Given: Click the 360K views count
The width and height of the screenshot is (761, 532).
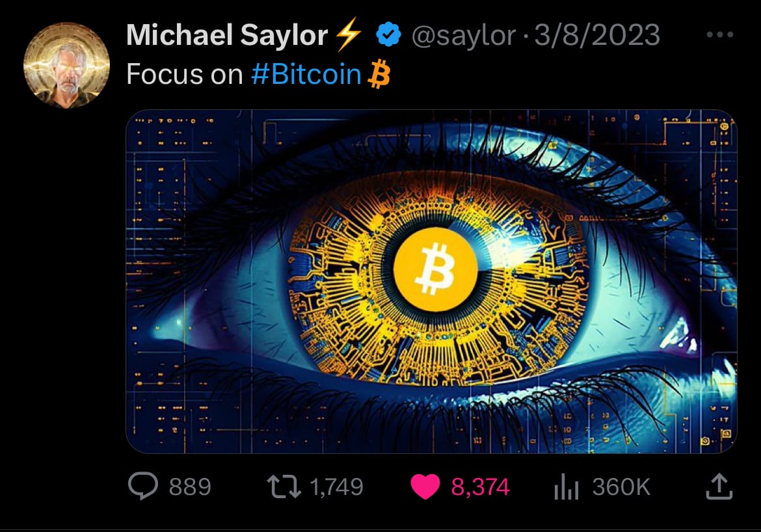Looking at the screenshot, I should [621, 487].
